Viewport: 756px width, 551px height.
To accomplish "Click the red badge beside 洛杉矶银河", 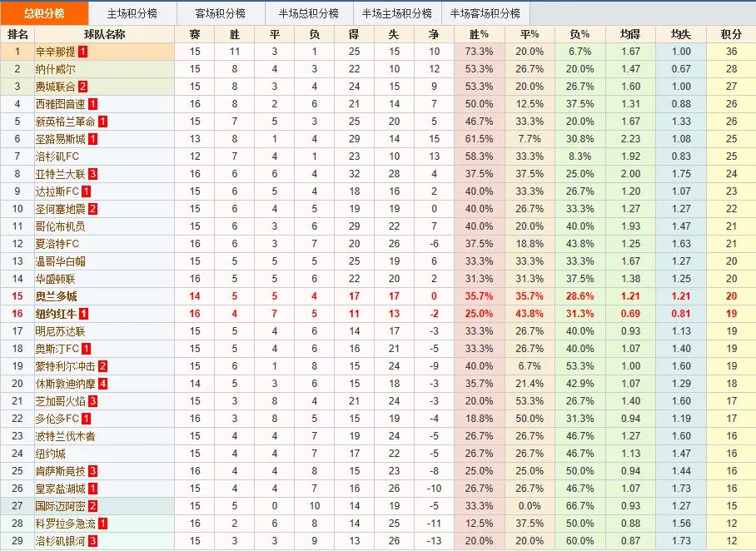I will 93,541.
